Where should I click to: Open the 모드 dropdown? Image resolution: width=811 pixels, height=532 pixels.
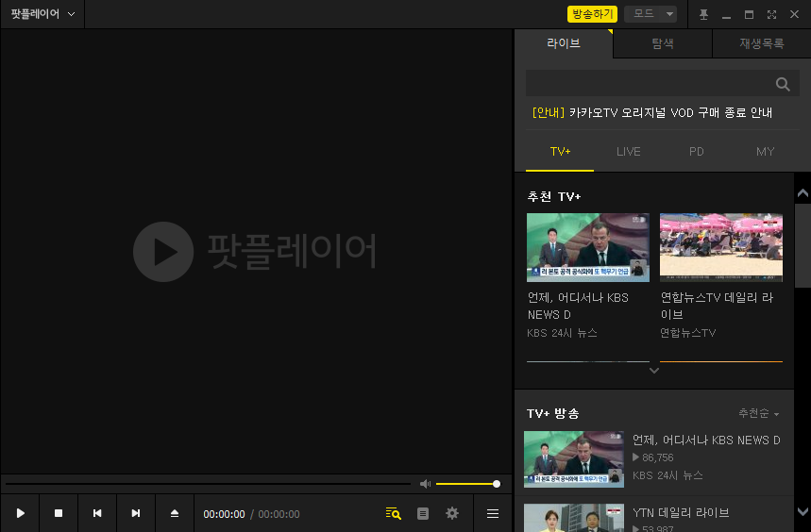pos(650,14)
